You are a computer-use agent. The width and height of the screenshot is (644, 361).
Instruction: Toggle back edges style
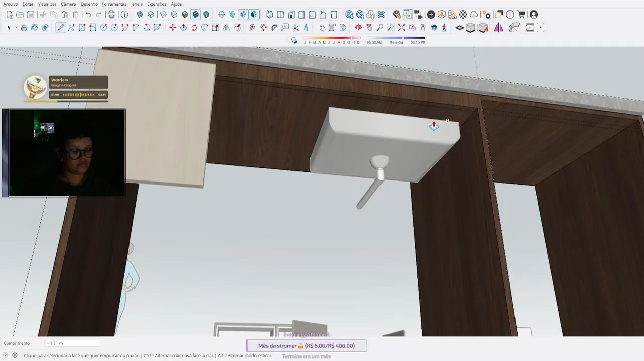(151, 15)
